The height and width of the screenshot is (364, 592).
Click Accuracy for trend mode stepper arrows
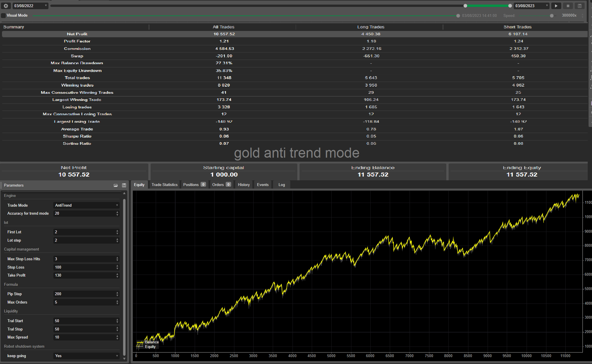(117, 214)
